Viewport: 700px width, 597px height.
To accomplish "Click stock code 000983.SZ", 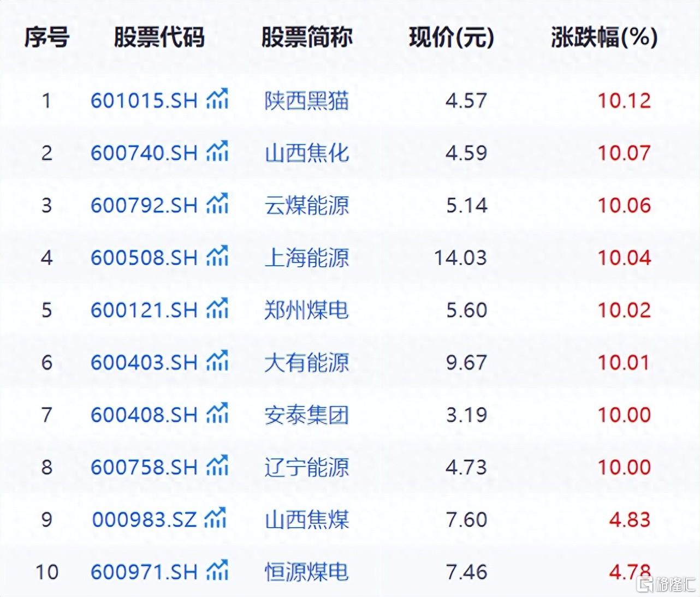I will point(144,520).
